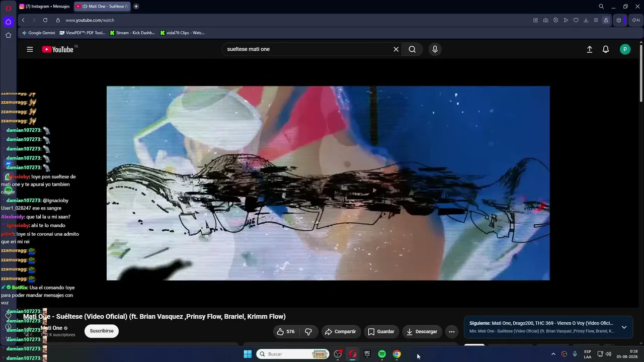The image size is (644, 362).
Task: Grab the page vertical scrollbar
Action: (x=641, y=73)
